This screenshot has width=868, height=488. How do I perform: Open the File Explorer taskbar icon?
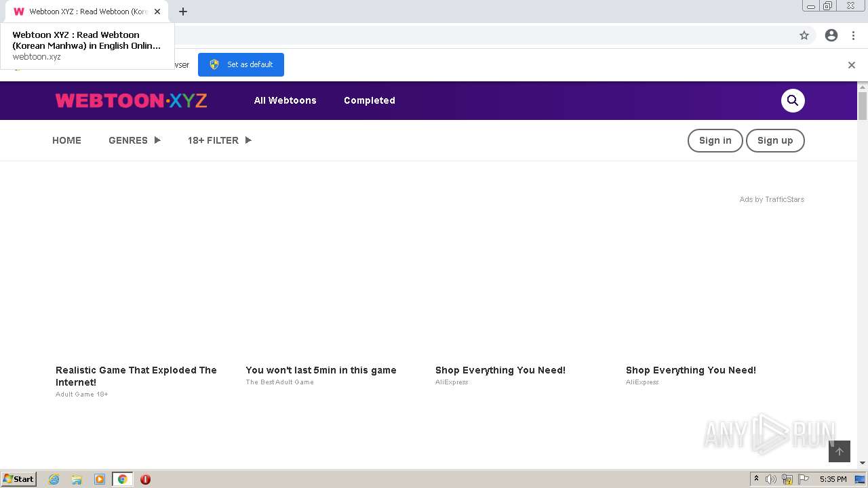[77, 479]
